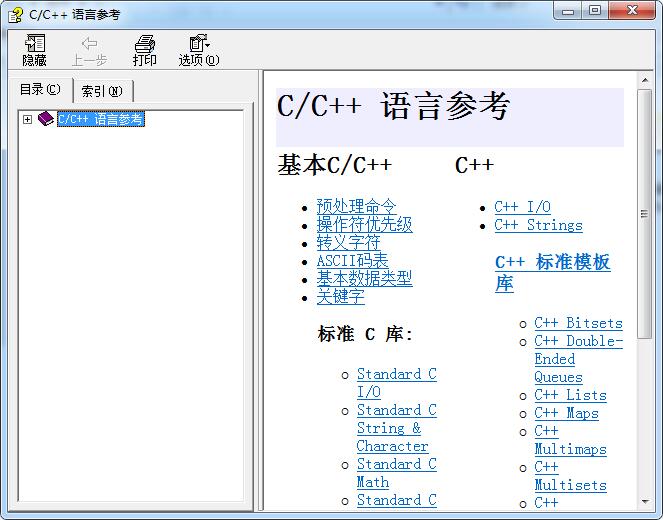Screen dimensions: 663x520
Task: Switch to the 索引(N) tab
Action: [x=102, y=91]
